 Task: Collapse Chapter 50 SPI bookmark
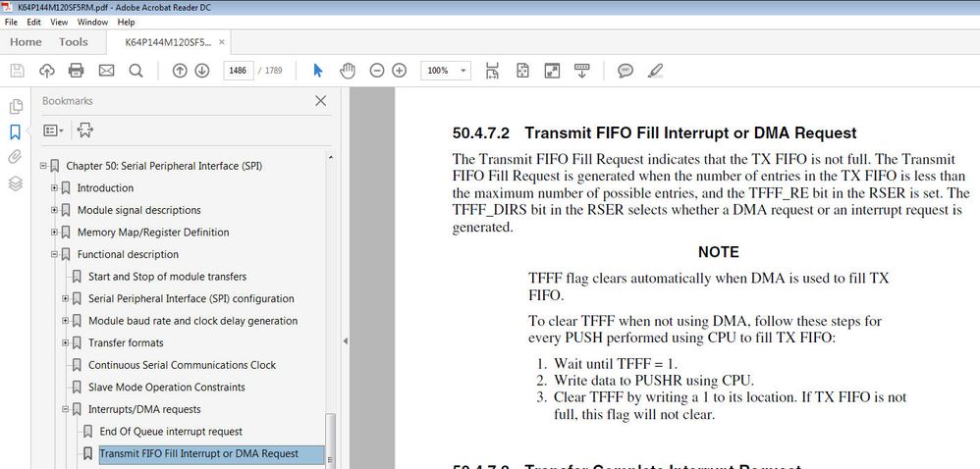(43, 166)
